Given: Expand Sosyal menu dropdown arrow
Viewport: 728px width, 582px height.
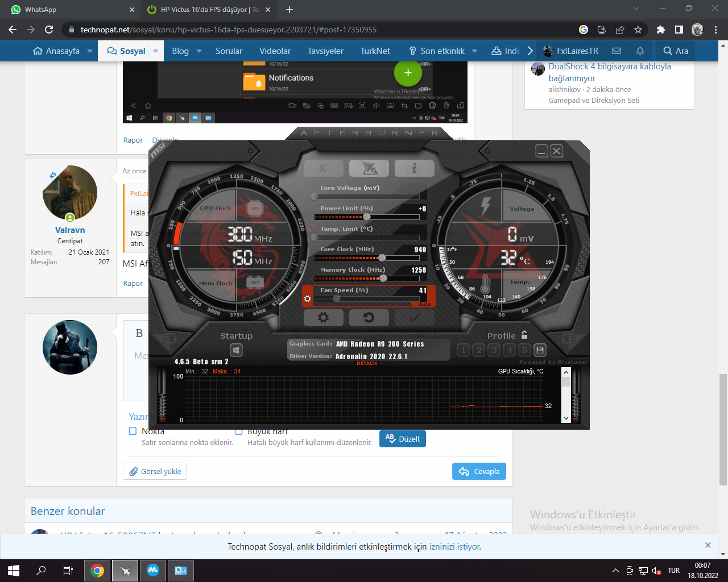Looking at the screenshot, I should pos(156,51).
